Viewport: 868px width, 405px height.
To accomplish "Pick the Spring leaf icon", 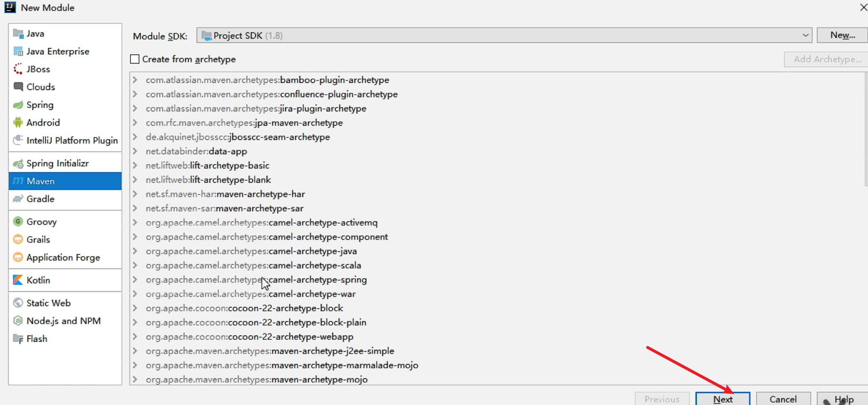I will 18,105.
